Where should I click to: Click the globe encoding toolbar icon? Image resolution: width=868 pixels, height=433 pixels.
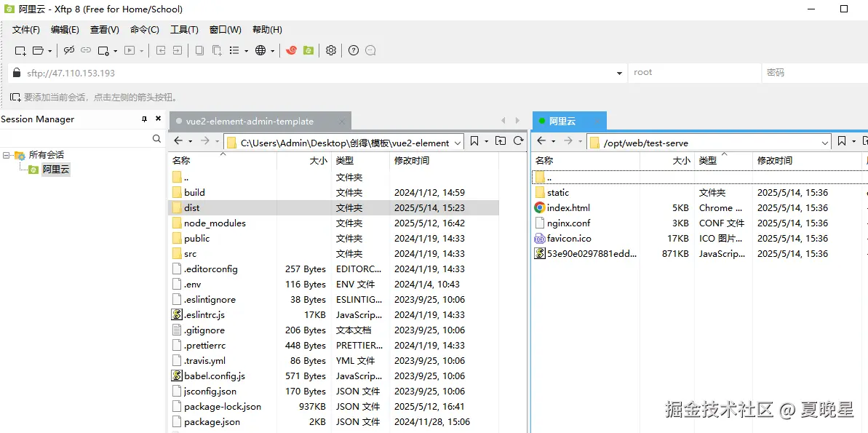point(260,50)
